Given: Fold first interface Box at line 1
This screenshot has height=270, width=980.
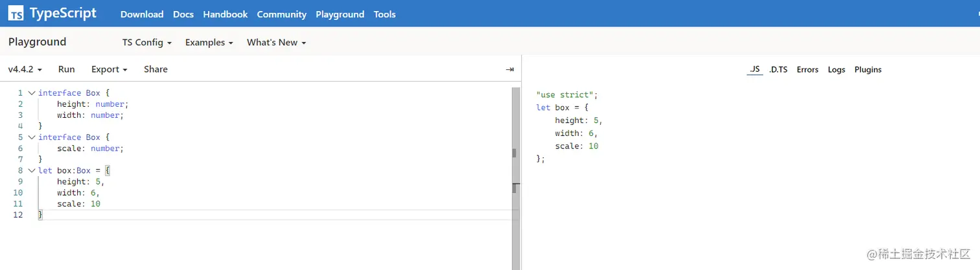Looking at the screenshot, I should click(x=31, y=93).
